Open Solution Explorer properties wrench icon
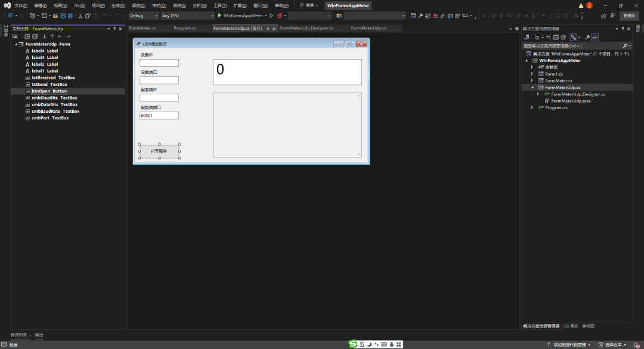 (587, 37)
